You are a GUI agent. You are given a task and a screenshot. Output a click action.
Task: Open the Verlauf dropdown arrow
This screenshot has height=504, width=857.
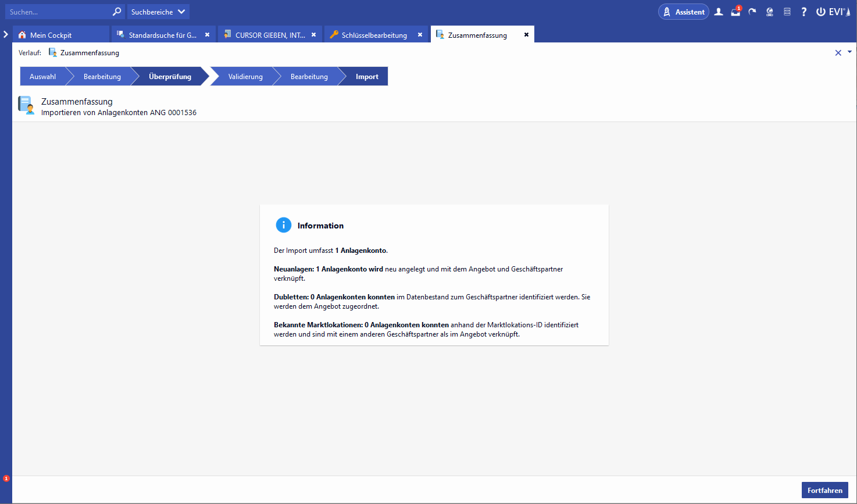[849, 52]
